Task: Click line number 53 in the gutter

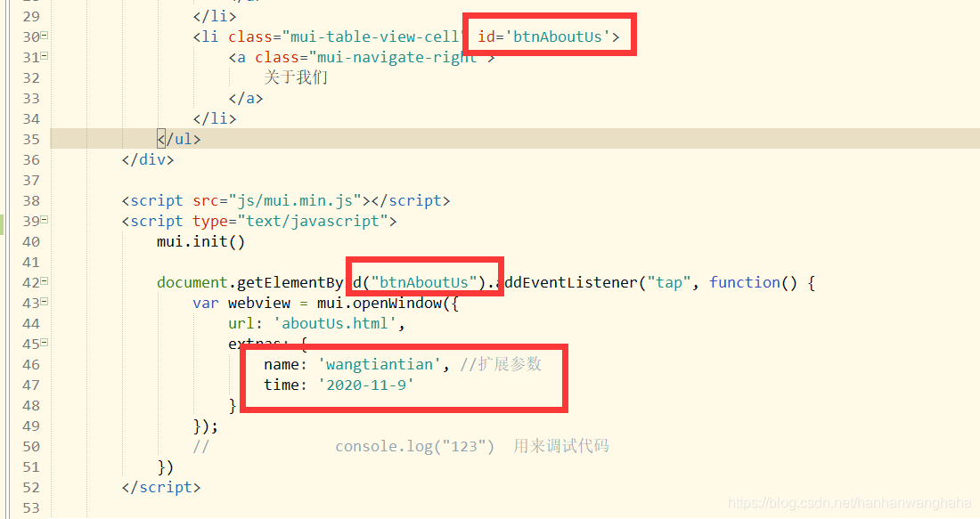Action: click(x=31, y=507)
